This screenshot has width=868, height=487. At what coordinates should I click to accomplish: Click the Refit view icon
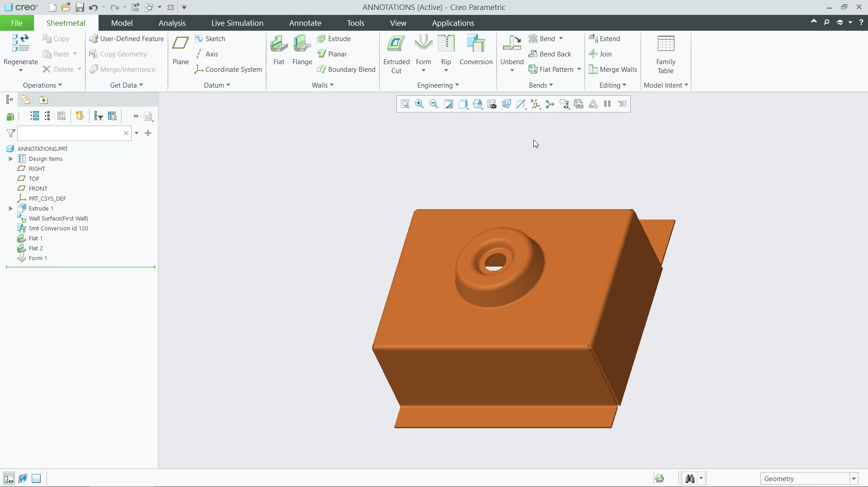pyautogui.click(x=405, y=104)
